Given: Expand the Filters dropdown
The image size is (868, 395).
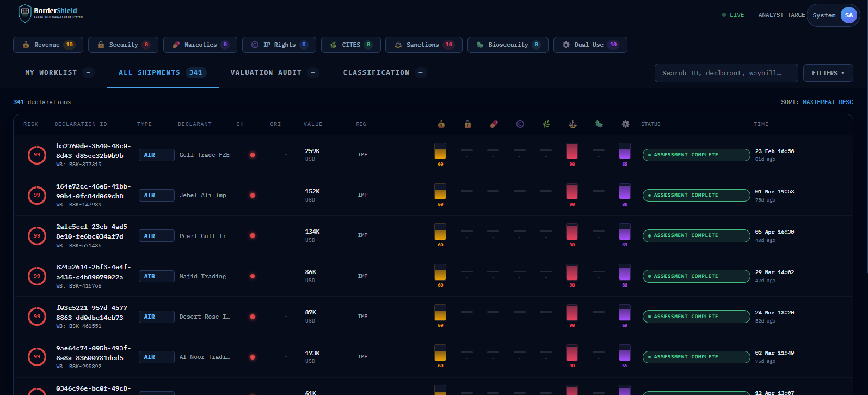Looking at the screenshot, I should [x=828, y=73].
